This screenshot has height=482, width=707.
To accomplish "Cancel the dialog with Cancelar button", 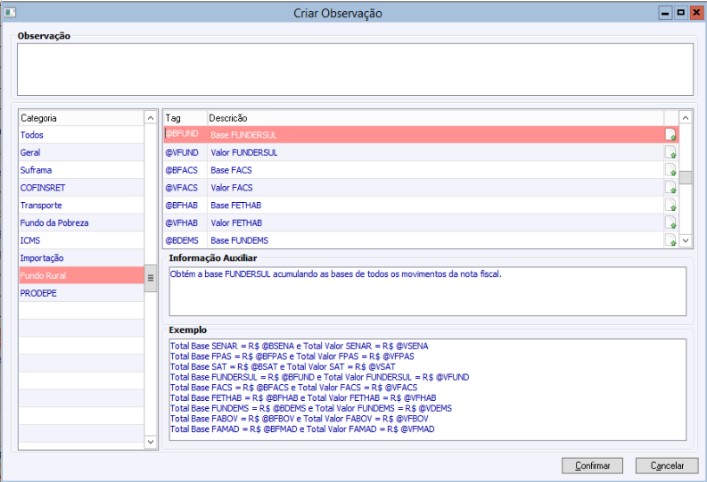I will tap(667, 466).
